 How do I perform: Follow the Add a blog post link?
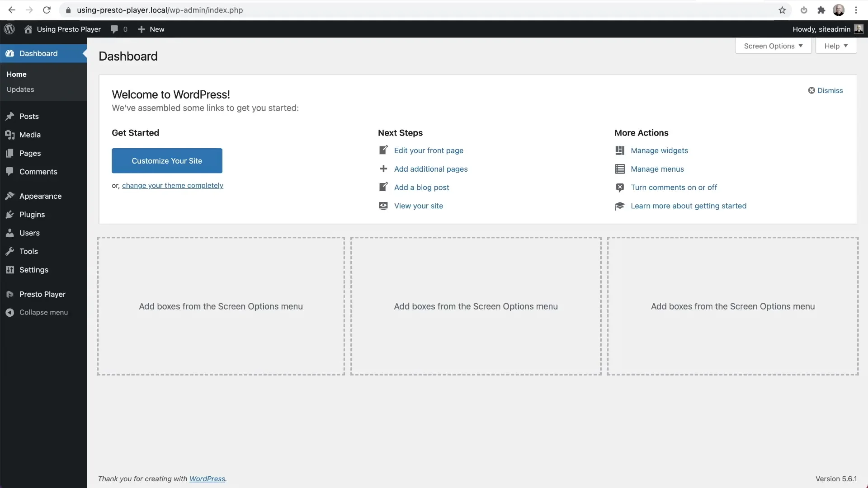[421, 188]
